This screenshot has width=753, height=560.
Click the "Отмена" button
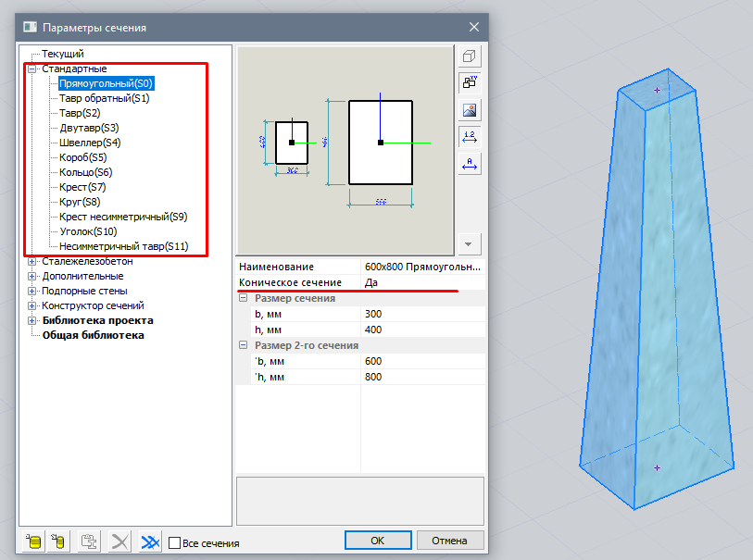pos(450,541)
